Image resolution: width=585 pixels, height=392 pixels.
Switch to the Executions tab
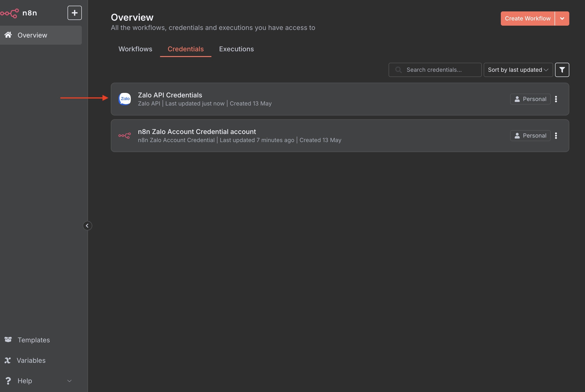(x=236, y=49)
